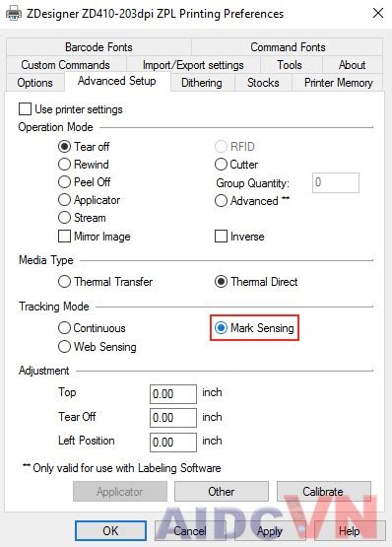Switch to the Options tab
This screenshot has width=392, height=547.
[34, 83]
